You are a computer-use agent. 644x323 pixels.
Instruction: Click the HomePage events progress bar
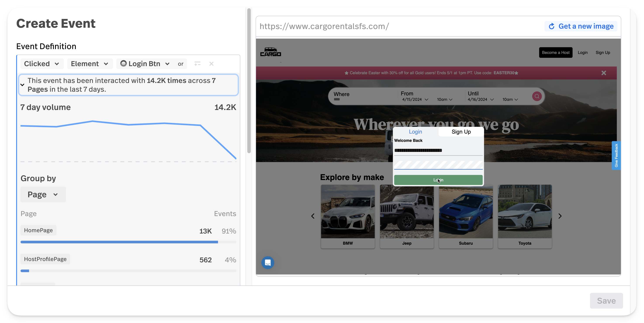pyautogui.click(x=128, y=242)
